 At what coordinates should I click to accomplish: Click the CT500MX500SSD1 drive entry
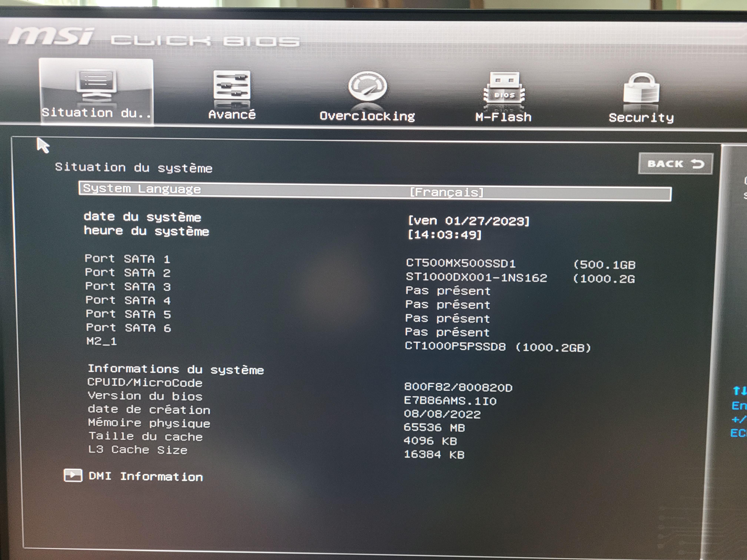tap(461, 263)
